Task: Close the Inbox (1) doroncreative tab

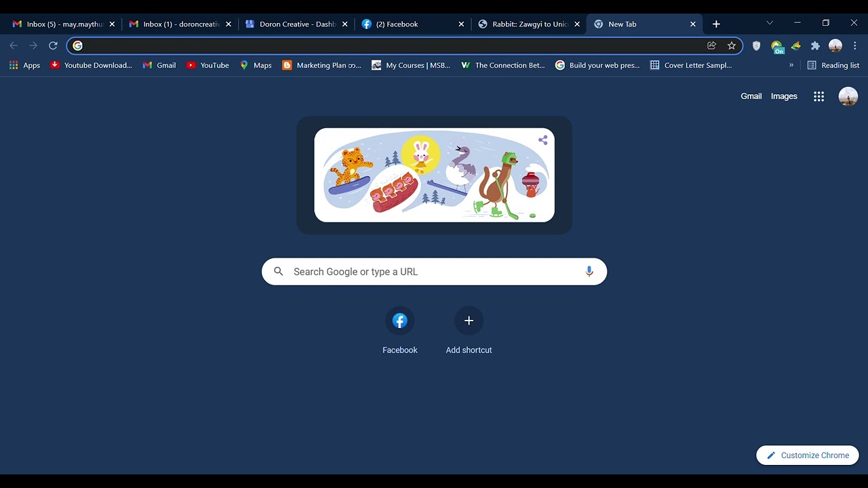Action: 229,24
